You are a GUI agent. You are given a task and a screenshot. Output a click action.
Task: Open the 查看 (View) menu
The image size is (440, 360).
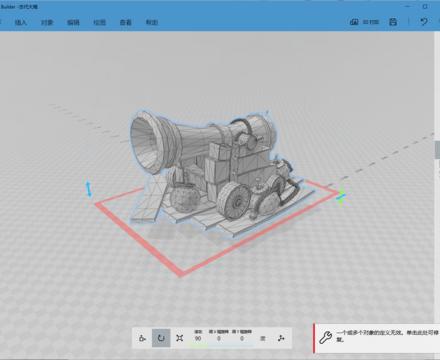click(x=126, y=22)
